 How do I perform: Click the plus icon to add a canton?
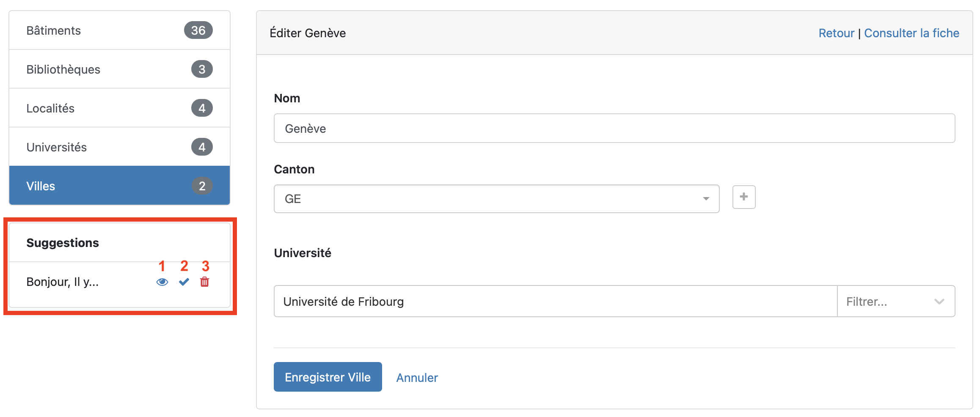click(744, 197)
